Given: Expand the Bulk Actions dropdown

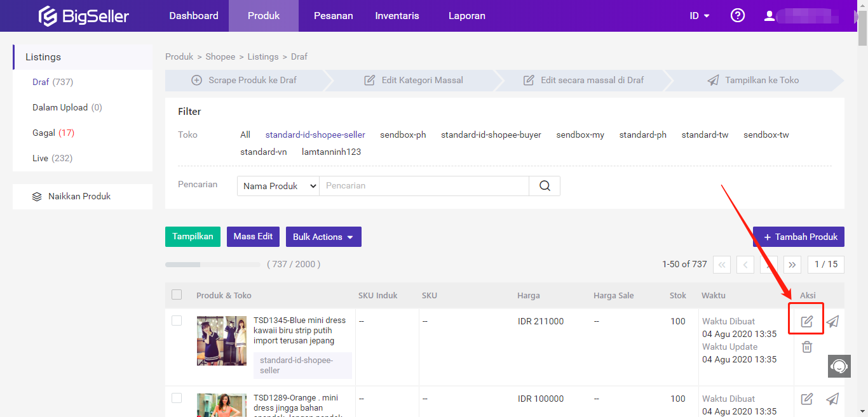Looking at the screenshot, I should point(323,237).
